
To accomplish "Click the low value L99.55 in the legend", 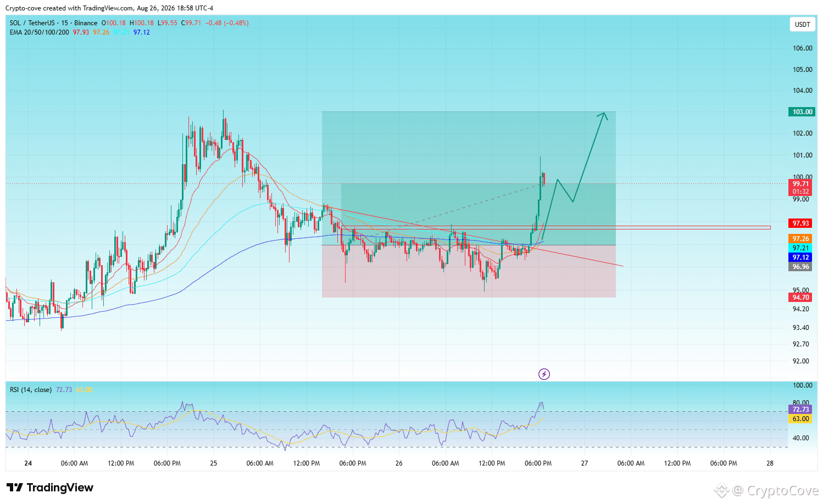I will tap(168, 23).
